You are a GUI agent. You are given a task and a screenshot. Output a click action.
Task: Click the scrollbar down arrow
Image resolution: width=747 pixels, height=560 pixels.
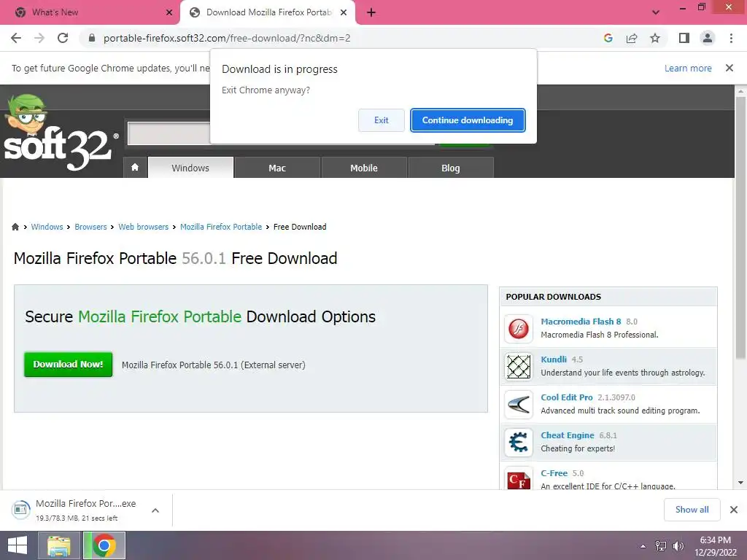740,483
